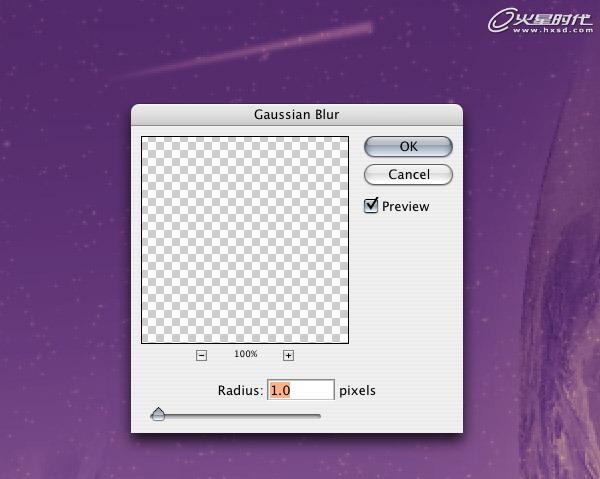Image resolution: width=600 pixels, height=479 pixels.
Task: Click the Radius slider track
Action: [x=236, y=416]
